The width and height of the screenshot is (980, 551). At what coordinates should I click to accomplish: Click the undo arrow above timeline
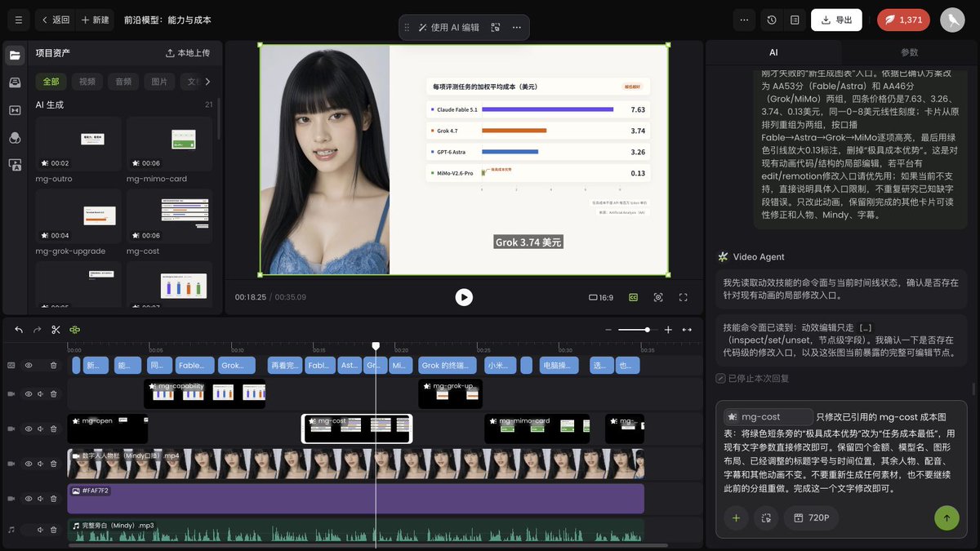tap(19, 330)
